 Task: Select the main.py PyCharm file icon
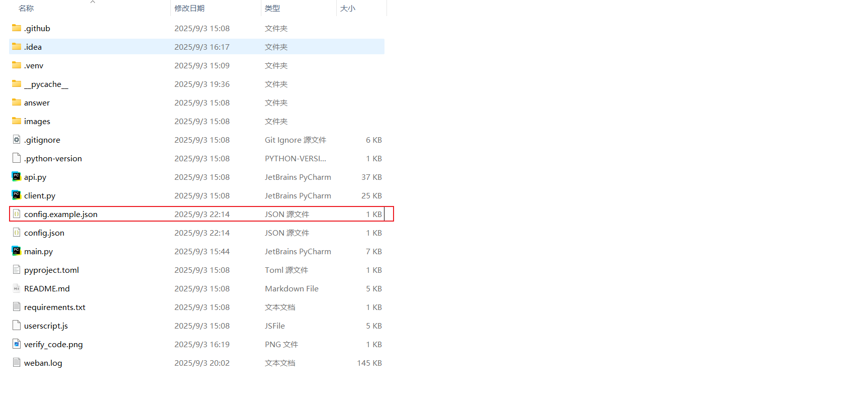coord(17,251)
